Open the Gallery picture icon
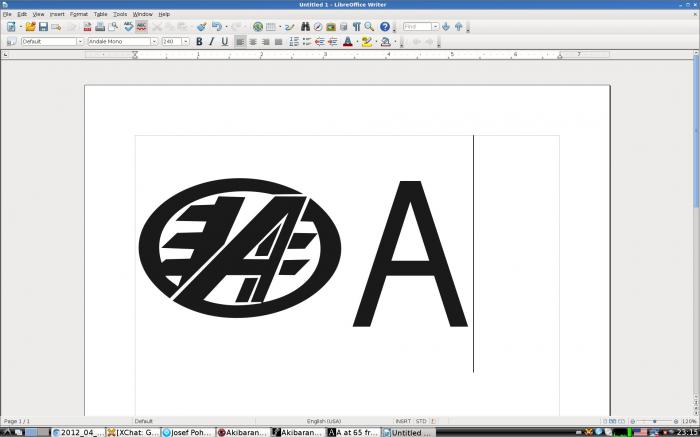This screenshot has height=437, width=700. [331, 27]
